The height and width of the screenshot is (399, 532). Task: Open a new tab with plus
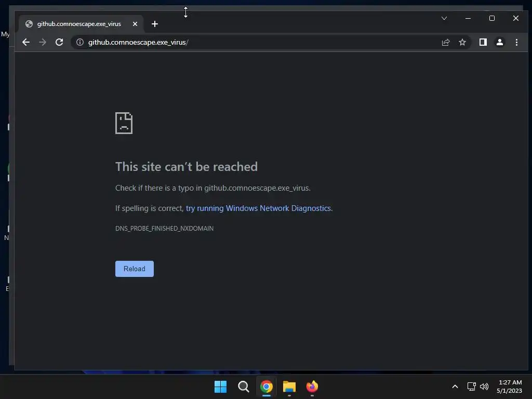pos(155,24)
